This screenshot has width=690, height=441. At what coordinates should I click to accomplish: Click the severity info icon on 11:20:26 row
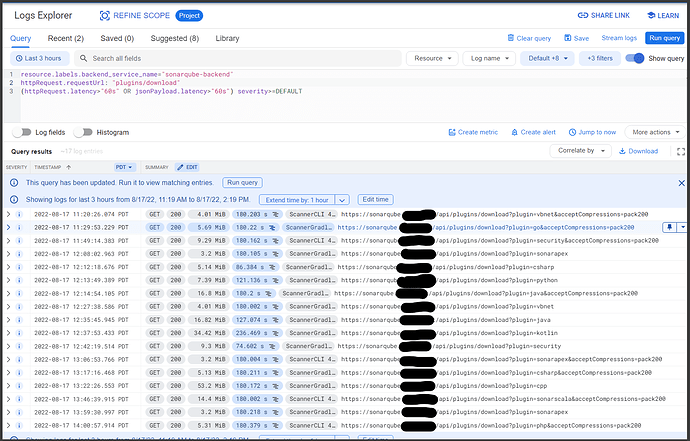pos(19,214)
